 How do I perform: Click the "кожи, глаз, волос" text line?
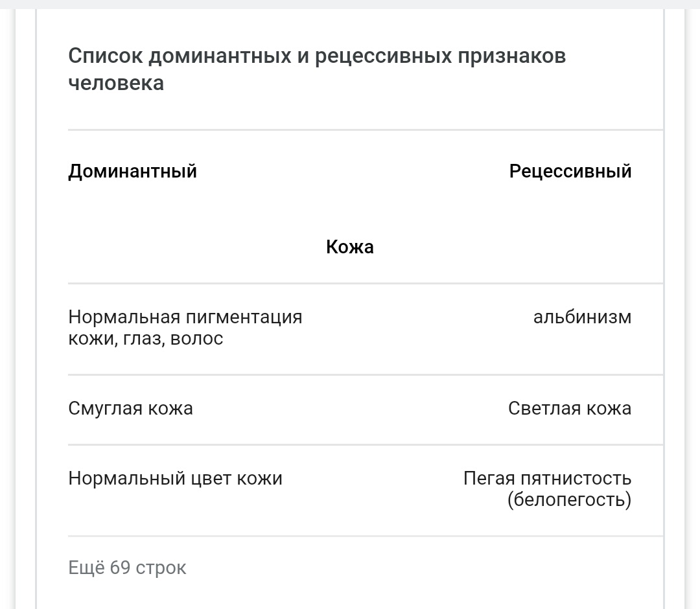tap(146, 339)
